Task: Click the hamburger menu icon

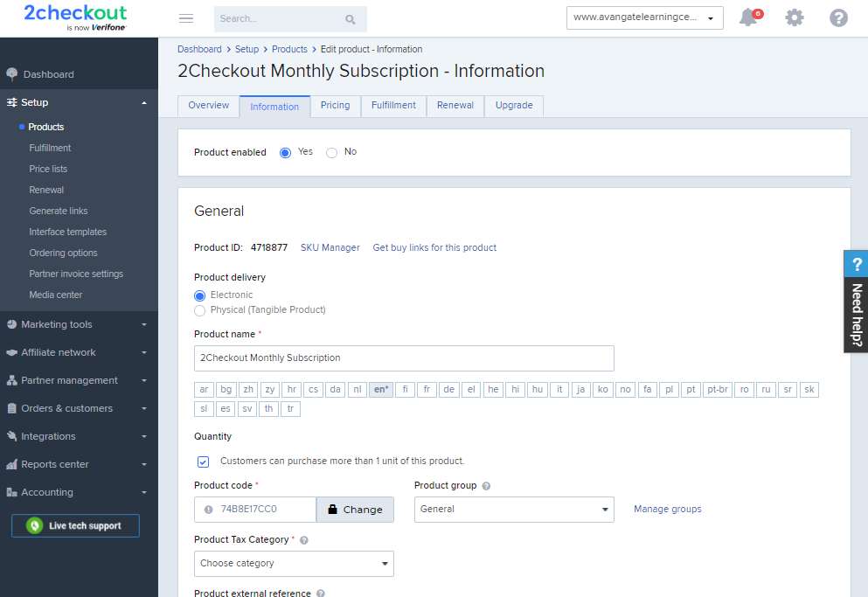Action: pos(186,19)
